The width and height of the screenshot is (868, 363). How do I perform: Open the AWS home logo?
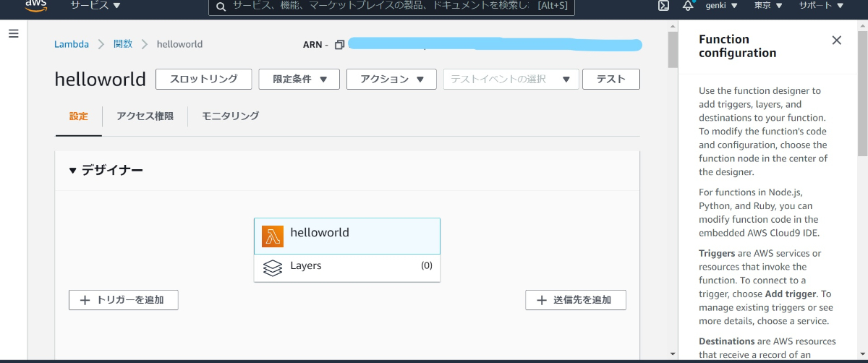pyautogui.click(x=36, y=6)
